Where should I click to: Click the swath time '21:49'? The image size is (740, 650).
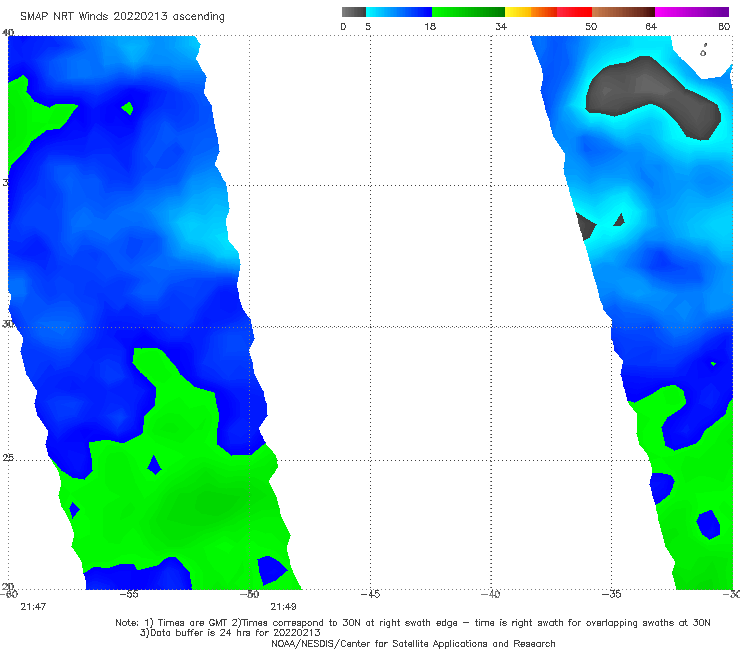point(283,607)
